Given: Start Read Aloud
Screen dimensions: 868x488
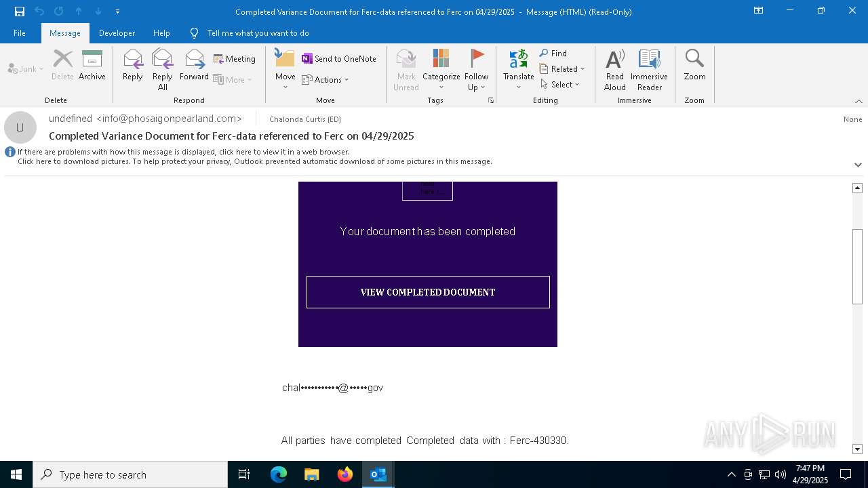Looking at the screenshot, I should (x=615, y=70).
